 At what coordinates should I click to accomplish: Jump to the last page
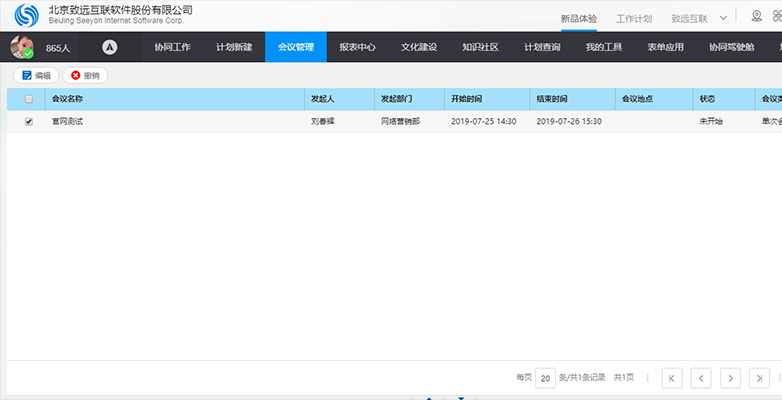pos(760,378)
